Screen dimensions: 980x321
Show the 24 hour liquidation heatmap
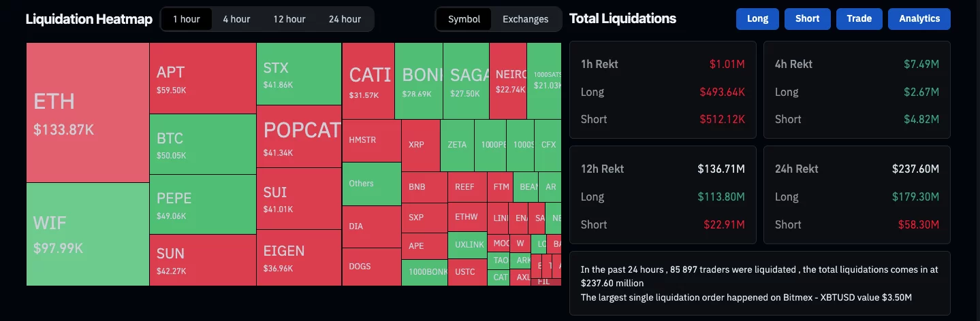coord(345,19)
